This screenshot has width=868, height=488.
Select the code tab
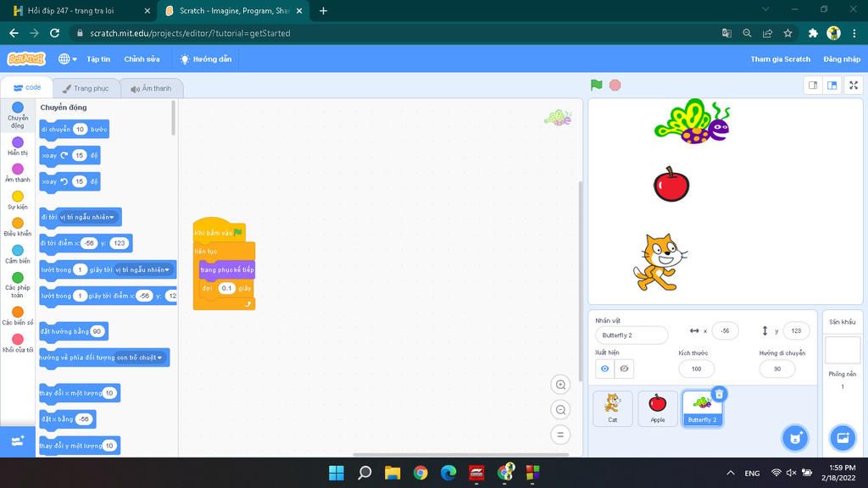point(27,87)
